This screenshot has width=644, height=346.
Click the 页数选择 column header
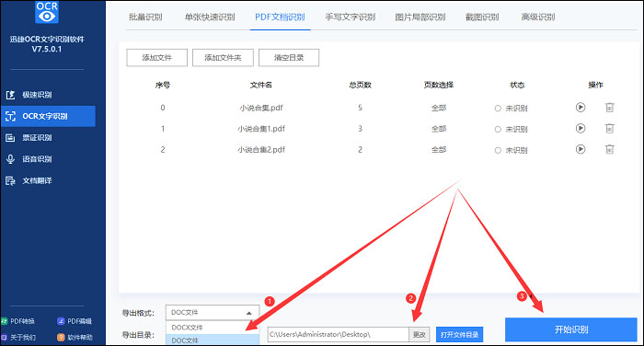(x=439, y=85)
